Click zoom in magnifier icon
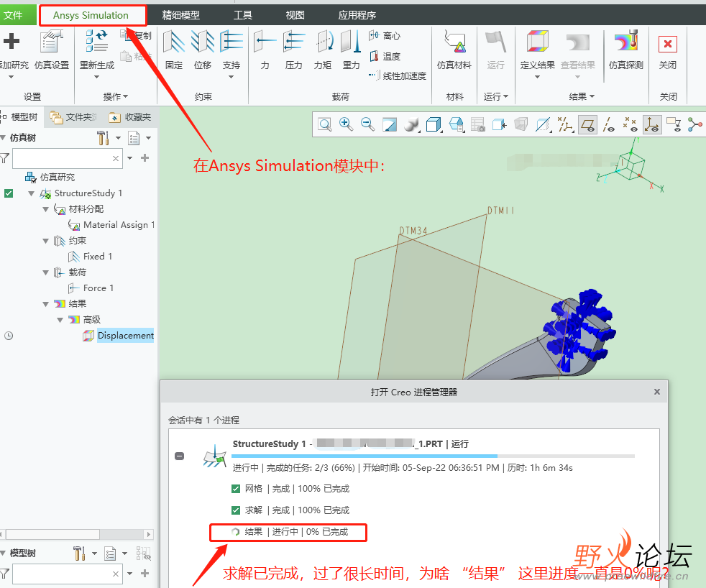The height and width of the screenshot is (588, 706). coord(346,124)
